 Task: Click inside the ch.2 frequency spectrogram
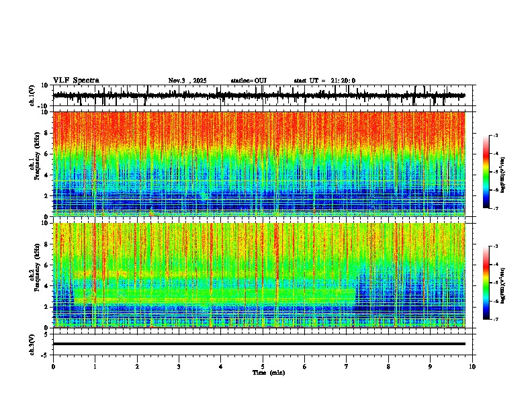point(259,275)
